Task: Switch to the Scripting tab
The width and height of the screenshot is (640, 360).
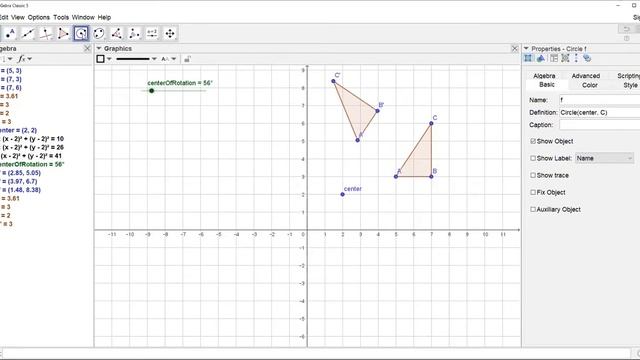Action: [x=628, y=76]
